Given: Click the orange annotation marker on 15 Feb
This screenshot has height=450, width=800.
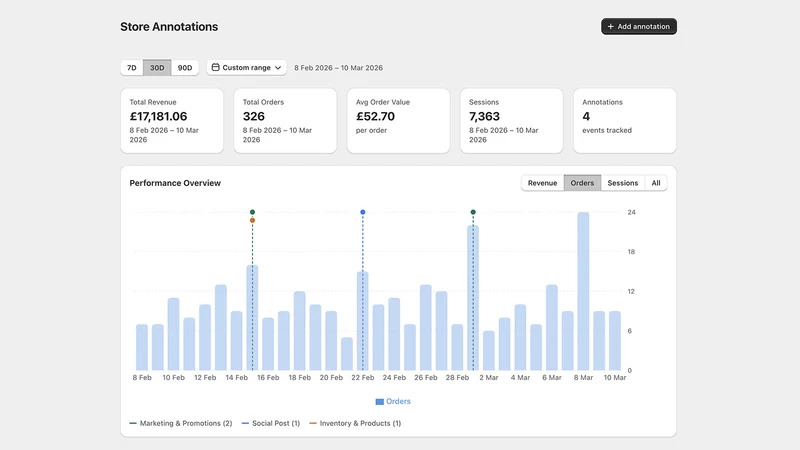Looking at the screenshot, I should coord(253,220).
